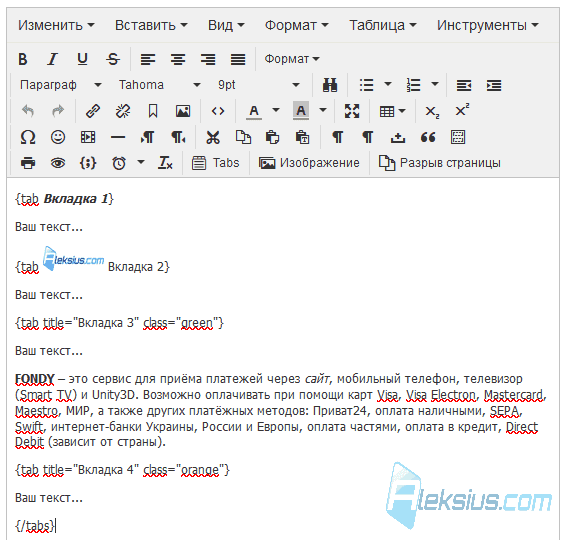Toggle subscript formatting
This screenshot has height=540, width=564.
tap(432, 112)
